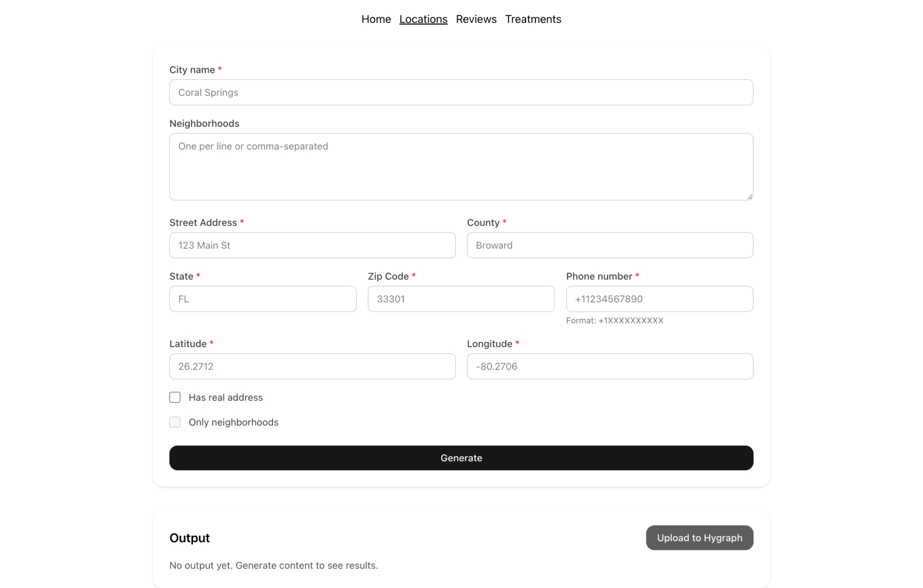Open the Reviews navigation link
This screenshot has height=588, width=923.
(x=476, y=19)
